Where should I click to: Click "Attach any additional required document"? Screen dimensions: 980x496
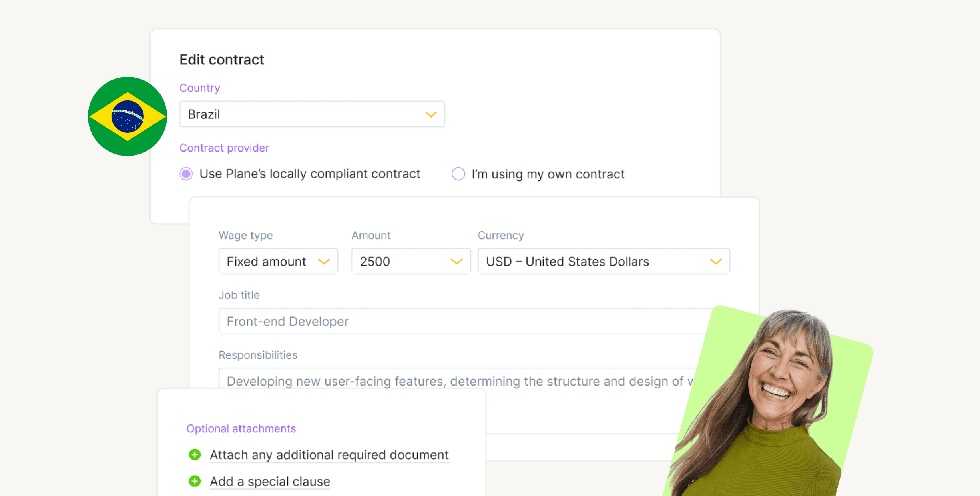point(329,455)
